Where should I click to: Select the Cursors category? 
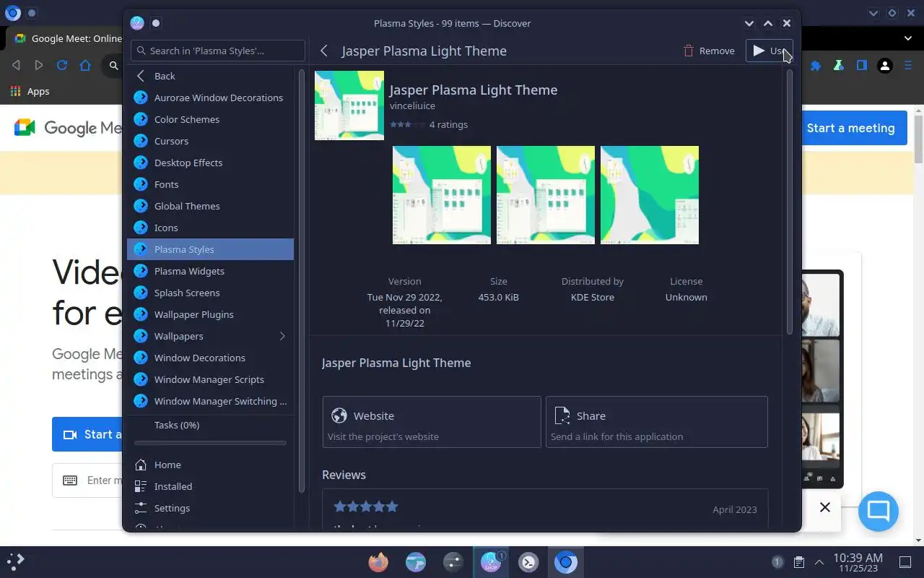[x=210, y=141]
